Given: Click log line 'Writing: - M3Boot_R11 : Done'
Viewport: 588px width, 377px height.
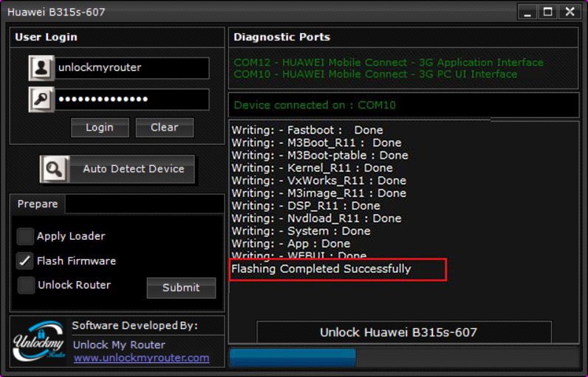Looking at the screenshot, I should coord(316,142).
